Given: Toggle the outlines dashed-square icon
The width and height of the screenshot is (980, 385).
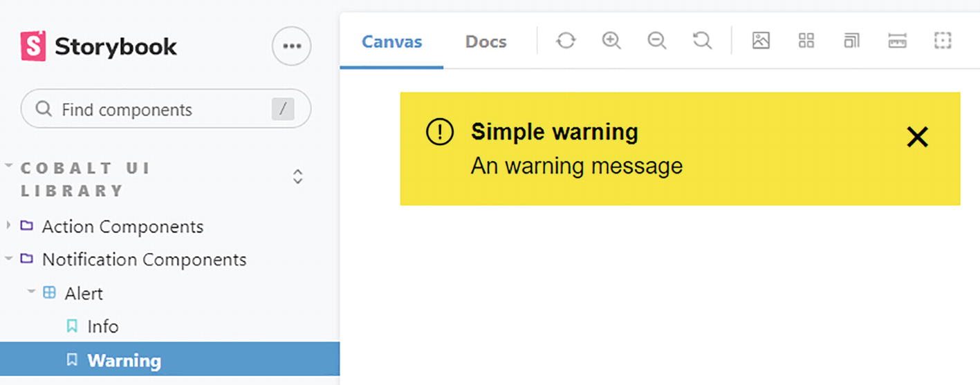Looking at the screenshot, I should pos(943,41).
